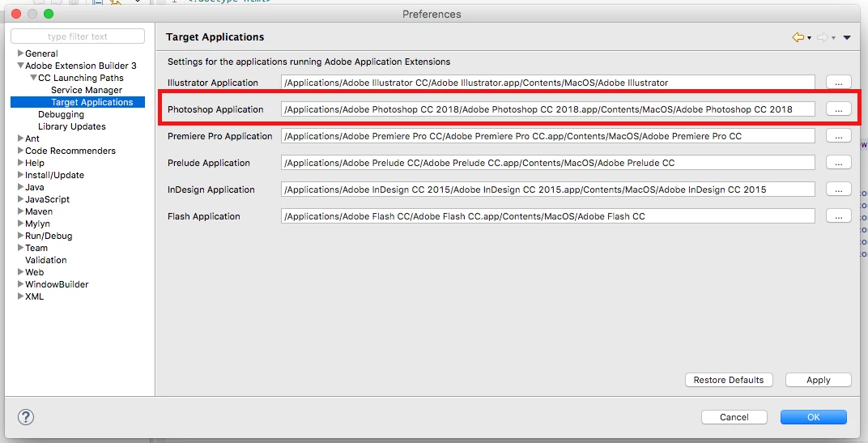This screenshot has height=443, width=868.
Task: Expand the General tree node
Action: [20, 53]
